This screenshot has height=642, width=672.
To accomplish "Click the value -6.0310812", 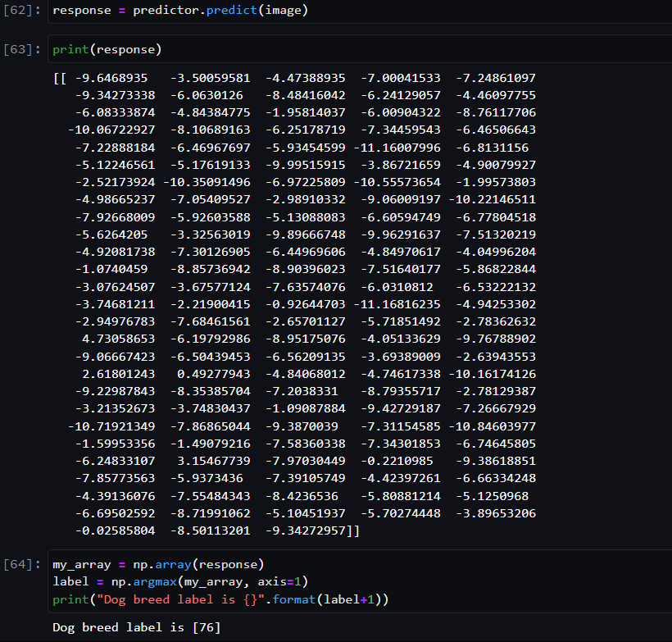I will point(397,287).
